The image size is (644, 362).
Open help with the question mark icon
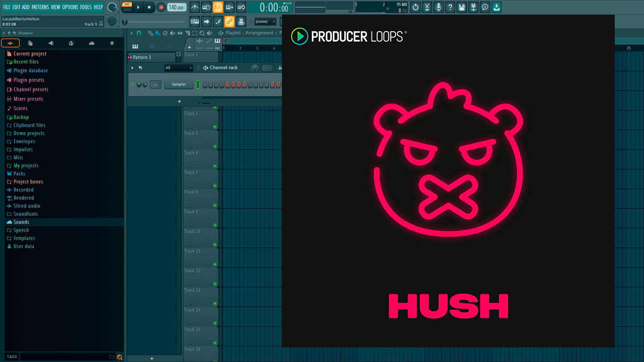point(450,7)
